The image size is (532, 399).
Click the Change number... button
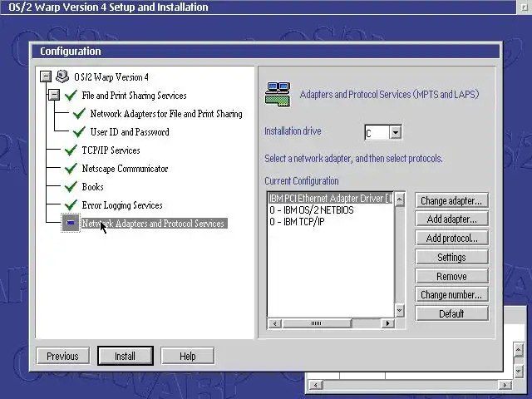coord(451,294)
